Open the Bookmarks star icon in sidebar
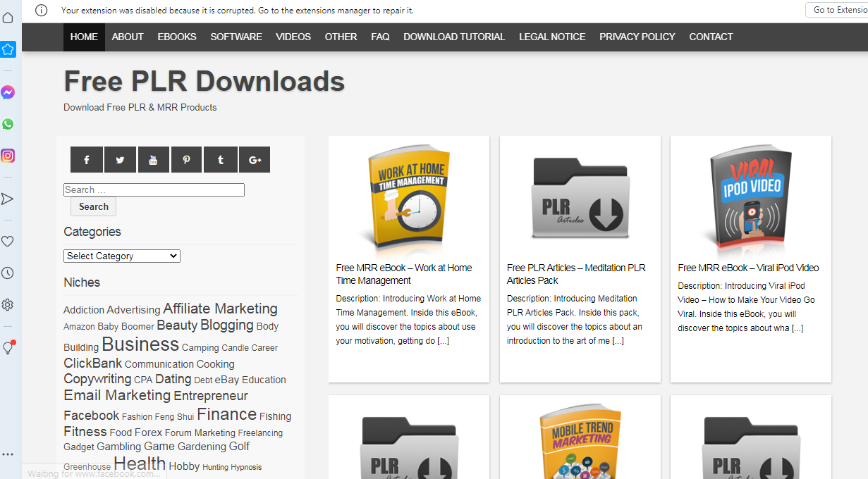Image resolution: width=868 pixels, height=479 pixels. (8, 49)
